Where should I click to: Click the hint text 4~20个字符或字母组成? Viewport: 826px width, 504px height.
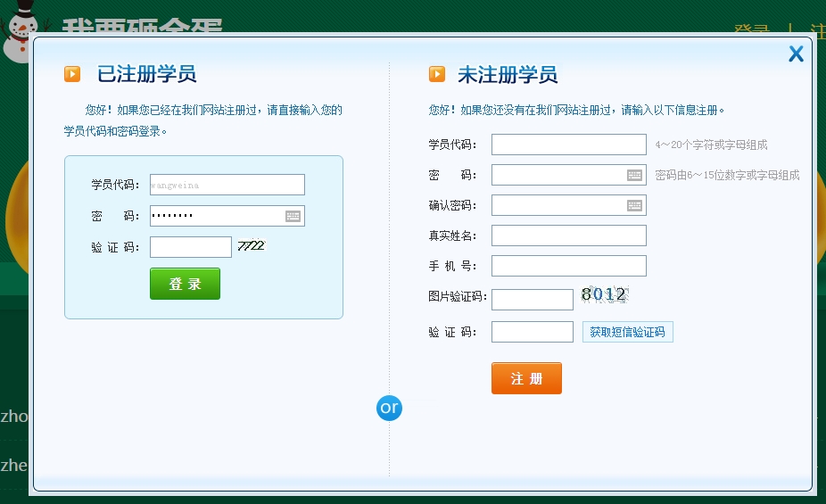tap(711, 145)
